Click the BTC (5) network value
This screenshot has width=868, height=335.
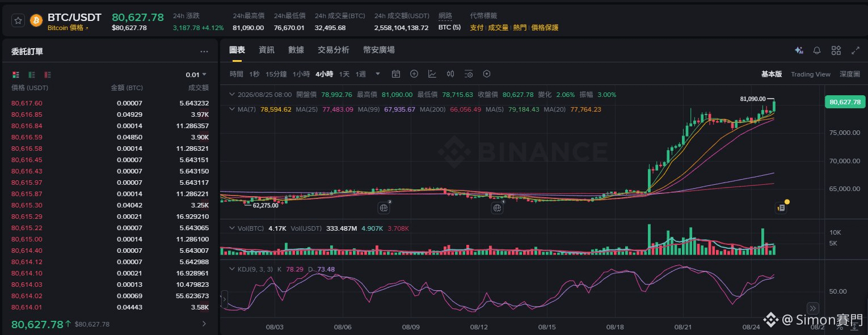[x=450, y=28]
